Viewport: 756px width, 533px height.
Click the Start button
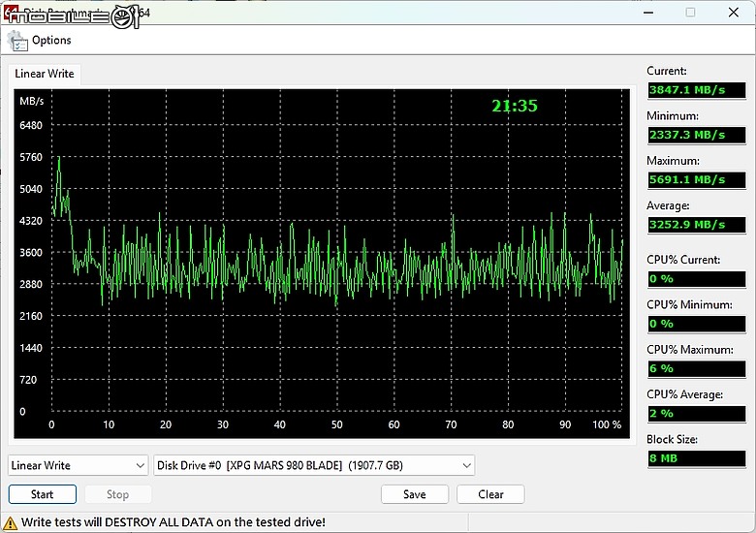point(43,494)
